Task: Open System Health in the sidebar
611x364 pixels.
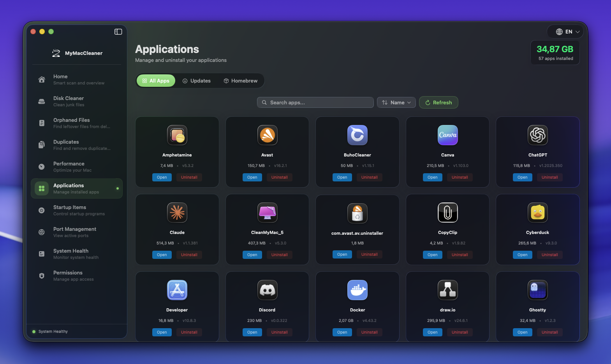Action: 77,254
